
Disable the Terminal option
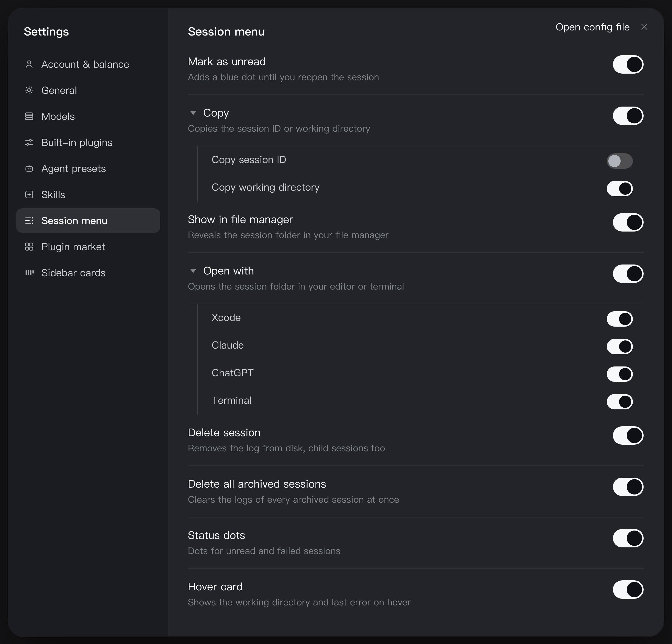[620, 401]
